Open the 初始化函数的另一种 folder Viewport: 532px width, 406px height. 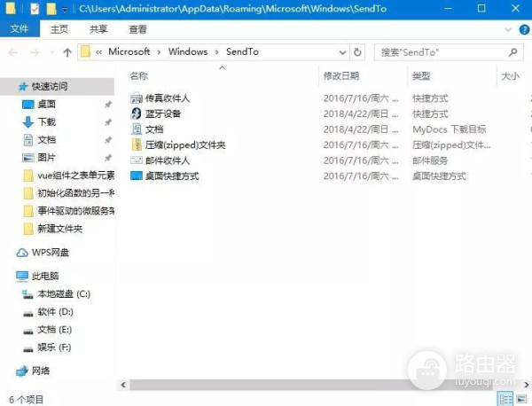(x=76, y=193)
